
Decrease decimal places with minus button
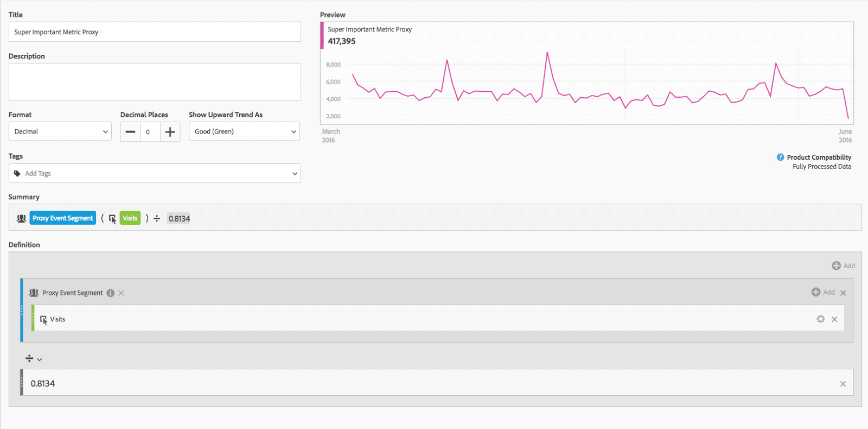click(130, 131)
